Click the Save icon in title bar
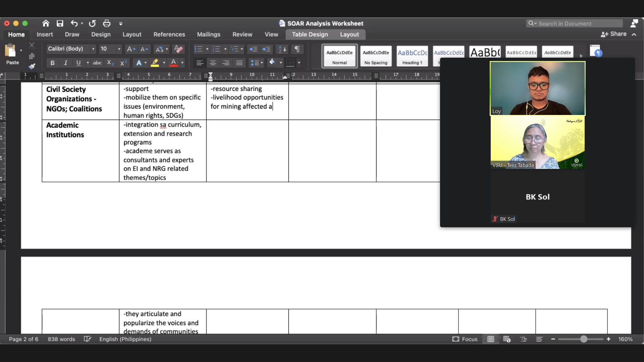 point(60,23)
